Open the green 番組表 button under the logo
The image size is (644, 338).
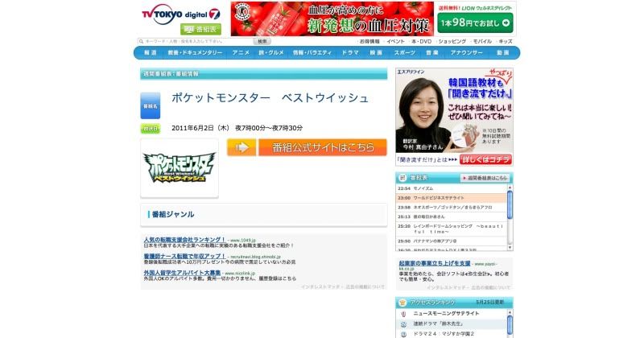coord(200,29)
